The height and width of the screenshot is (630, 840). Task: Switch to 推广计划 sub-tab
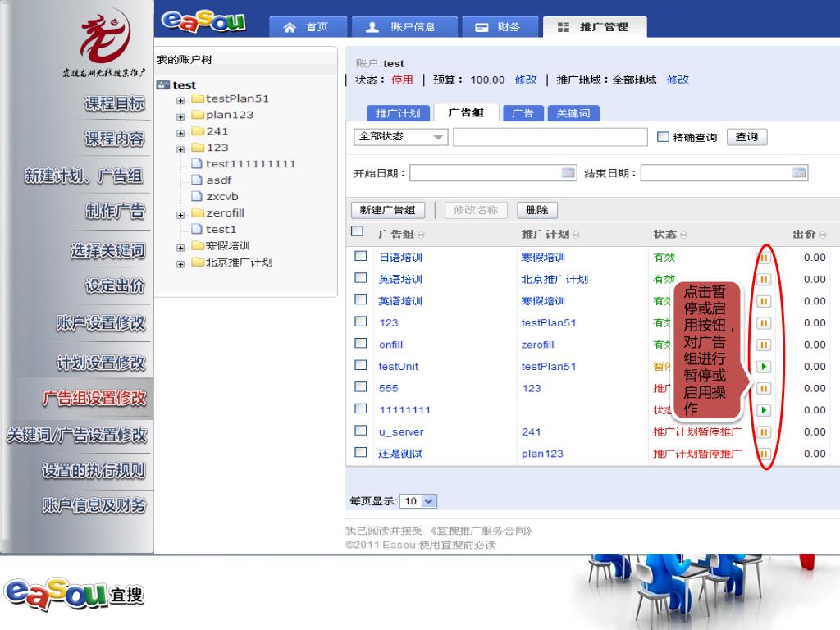[x=398, y=113]
